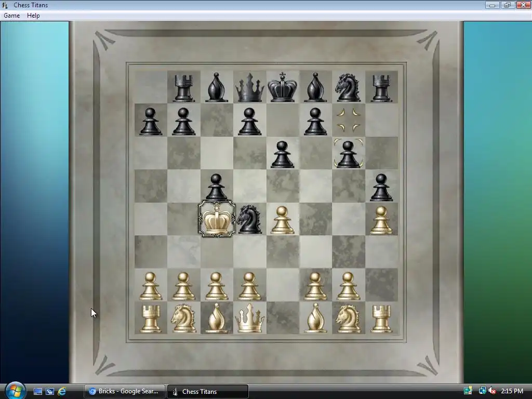Select the white pawn on g2
532x399 pixels.
(x=348, y=286)
